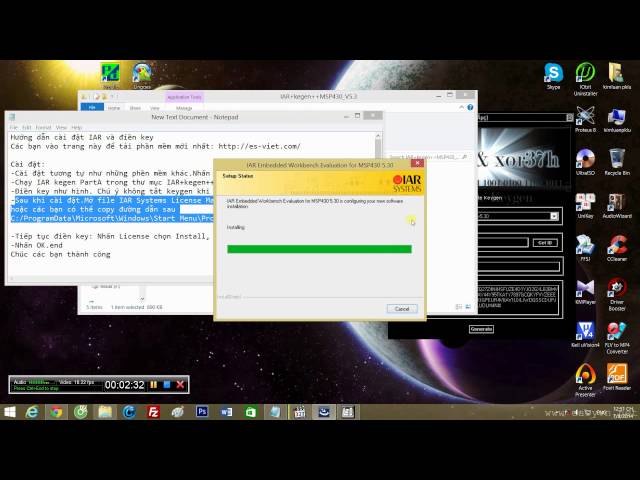The width and height of the screenshot is (640, 480).
Task: Open the UniKey desktop shortcut
Action: [x=585, y=205]
